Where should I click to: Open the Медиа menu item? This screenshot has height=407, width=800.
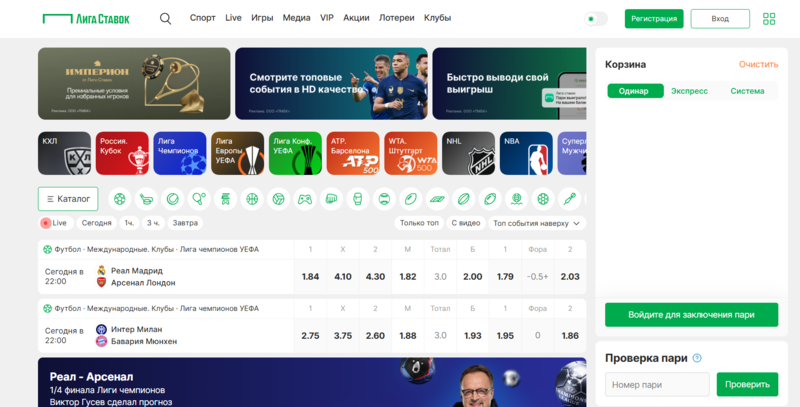[296, 18]
